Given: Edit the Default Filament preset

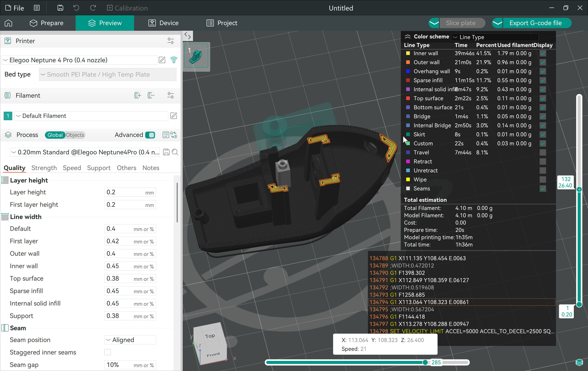Looking at the screenshot, I should point(174,116).
